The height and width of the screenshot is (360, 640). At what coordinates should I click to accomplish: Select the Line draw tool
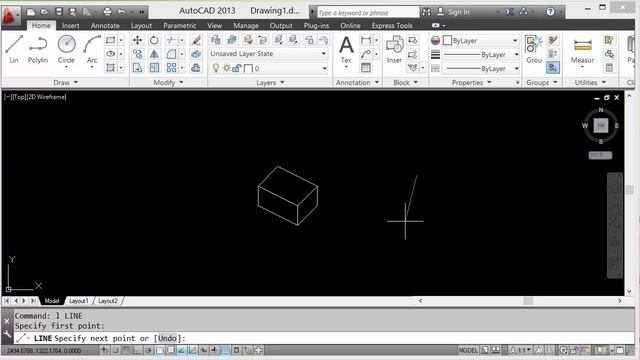tap(14, 49)
